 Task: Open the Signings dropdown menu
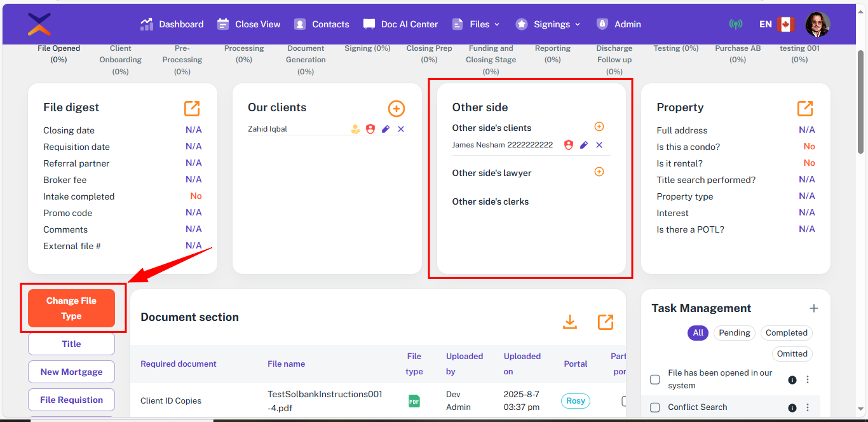[x=548, y=24]
